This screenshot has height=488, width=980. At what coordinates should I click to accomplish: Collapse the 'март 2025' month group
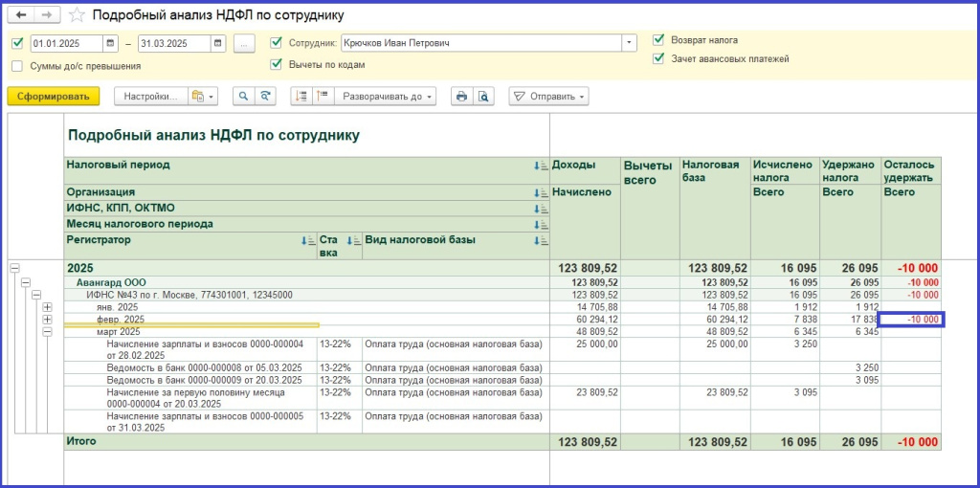click(47, 331)
